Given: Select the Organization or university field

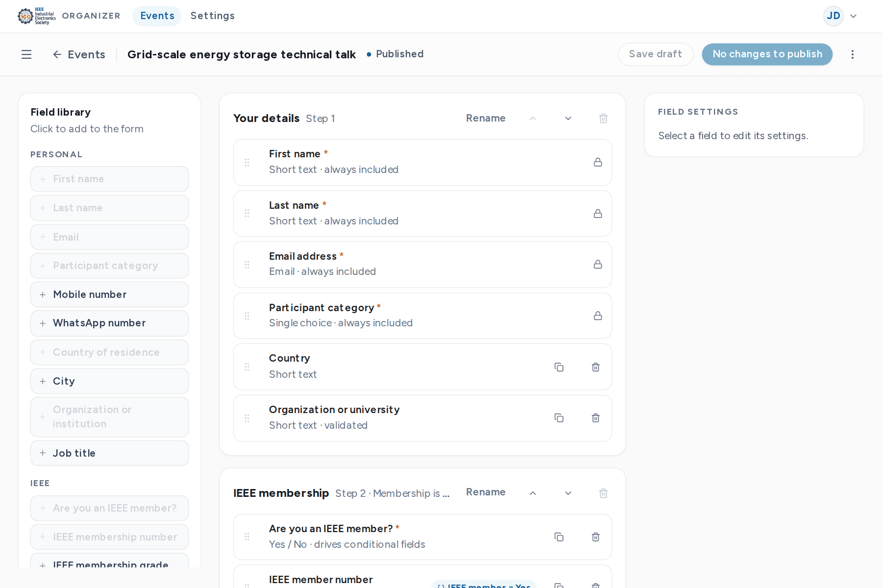Looking at the screenshot, I should pos(422,418).
